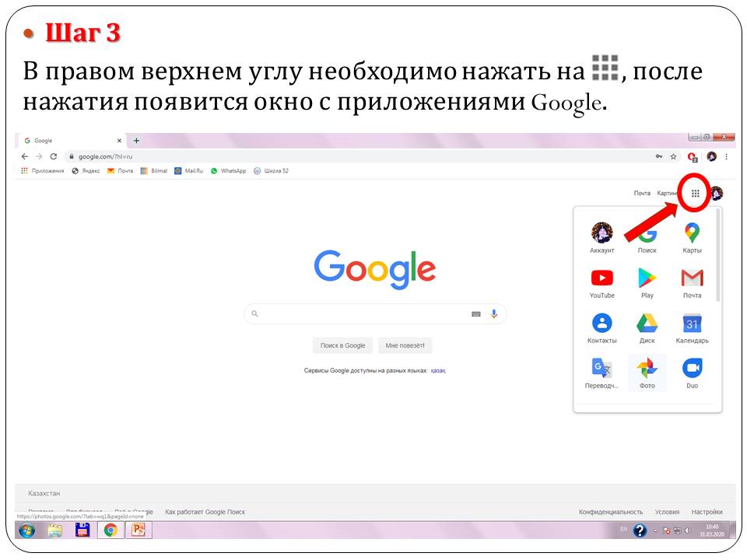Bookmark this page with the star icon
This screenshot has width=747, height=560.
(673, 156)
